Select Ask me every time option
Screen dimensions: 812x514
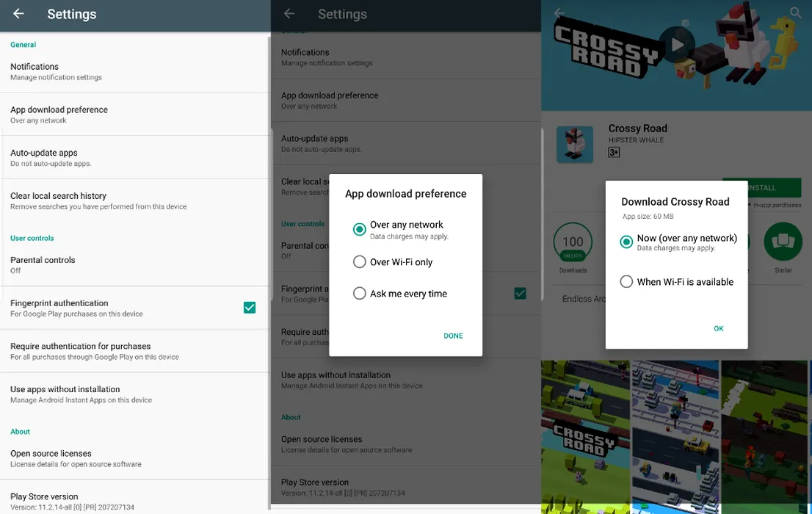360,293
